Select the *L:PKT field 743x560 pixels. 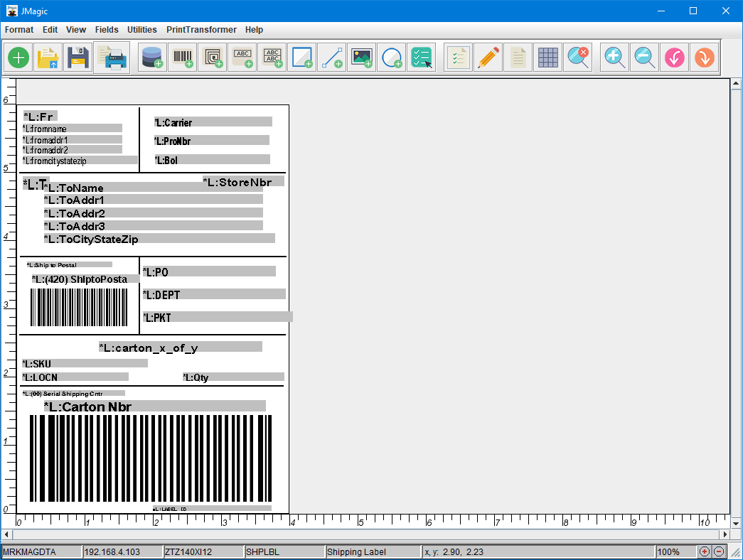coord(218,317)
